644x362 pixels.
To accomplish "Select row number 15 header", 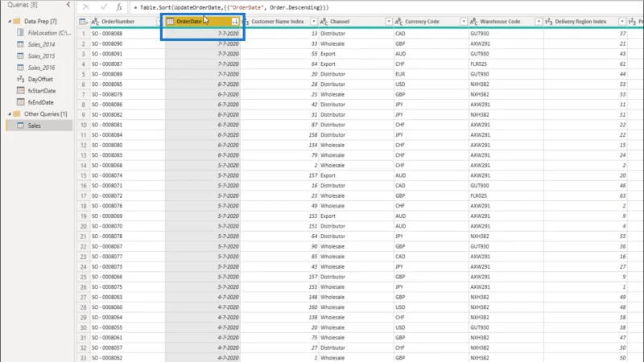I will [x=83, y=175].
